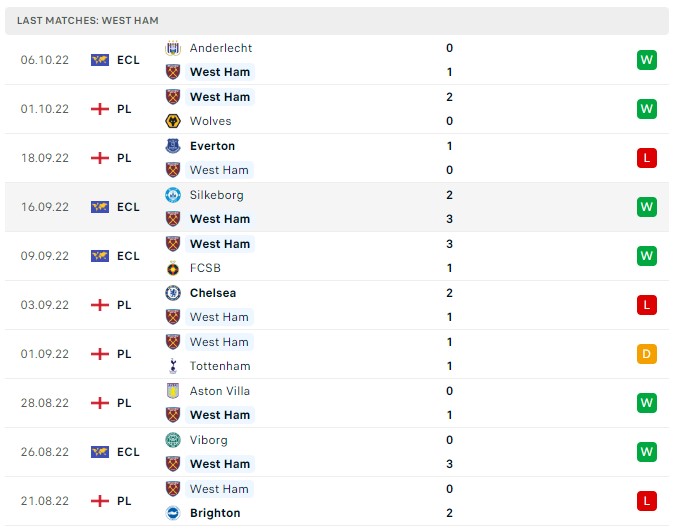Click the FCSB club crest icon
676x531 pixels.
[x=172, y=268]
